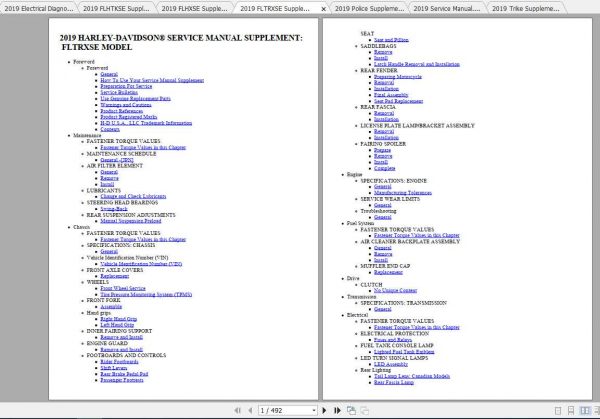Click the 'FOOTBOARDS AND CONTROLS' heading text
Screen dimensions: 600x419
[x=126, y=355]
